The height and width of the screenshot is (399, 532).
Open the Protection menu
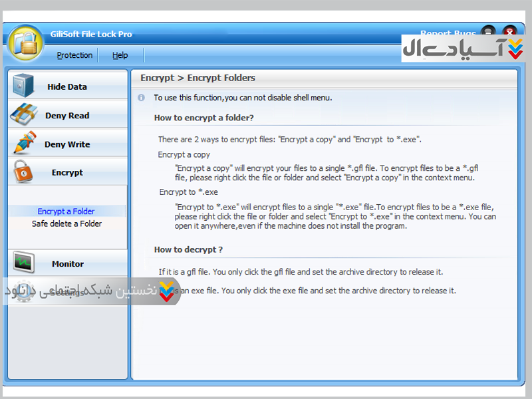(74, 55)
